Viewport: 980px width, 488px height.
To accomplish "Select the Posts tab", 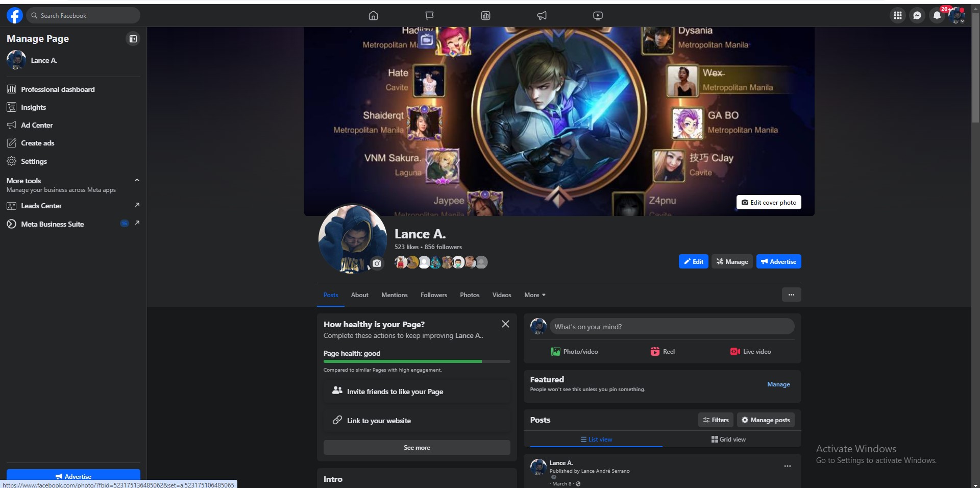I will pos(331,295).
